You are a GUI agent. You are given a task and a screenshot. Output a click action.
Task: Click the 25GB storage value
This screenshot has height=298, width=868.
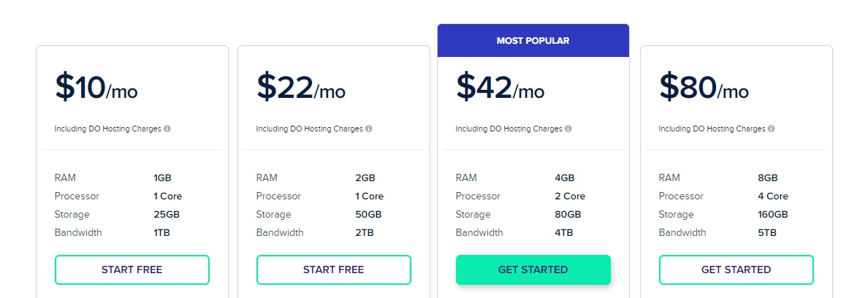point(167,215)
